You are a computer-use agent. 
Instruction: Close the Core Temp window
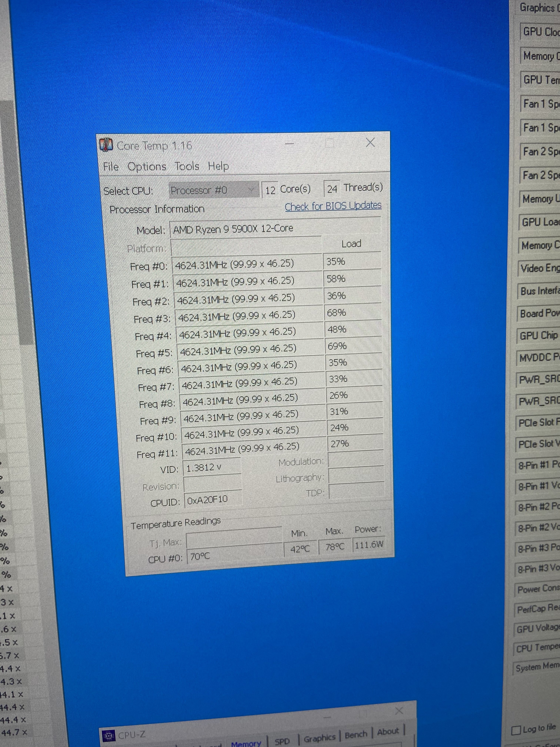coord(370,142)
